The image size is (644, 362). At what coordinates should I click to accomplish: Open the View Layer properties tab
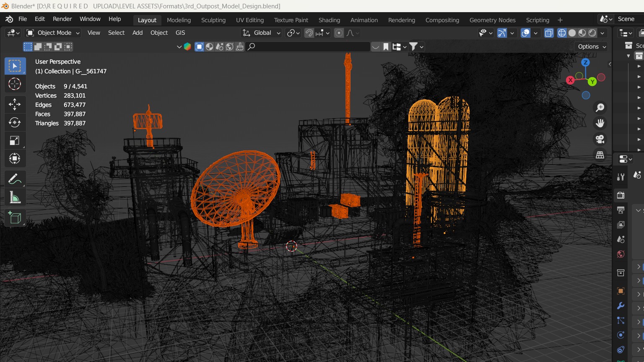[621, 225]
